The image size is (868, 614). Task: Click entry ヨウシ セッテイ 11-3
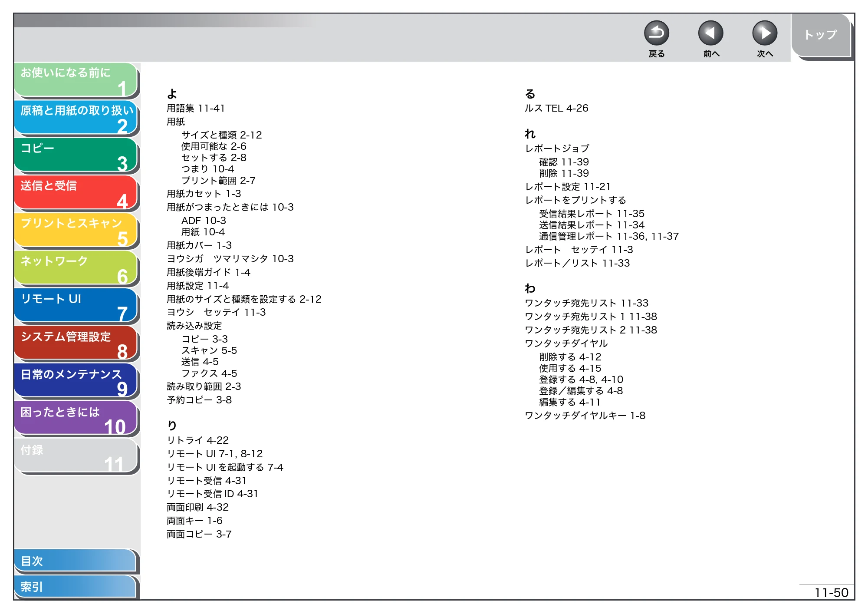tap(217, 312)
